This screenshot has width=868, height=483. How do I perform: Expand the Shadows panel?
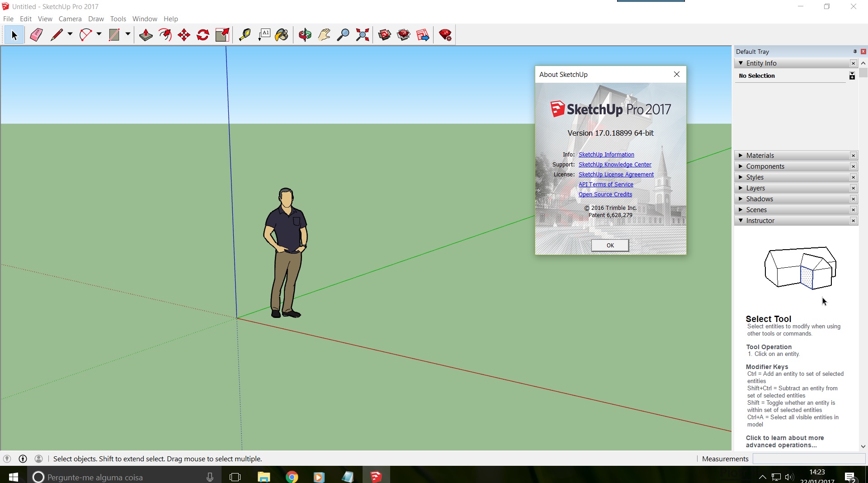pos(741,199)
